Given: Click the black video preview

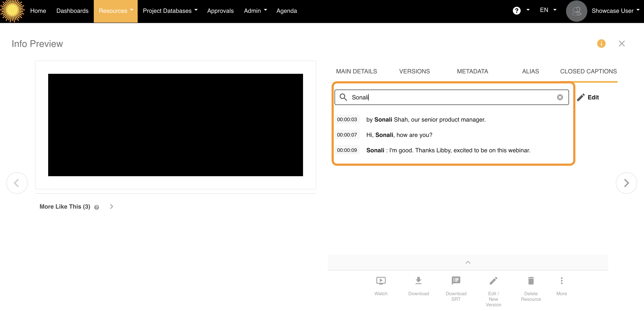Looking at the screenshot, I should [175, 125].
